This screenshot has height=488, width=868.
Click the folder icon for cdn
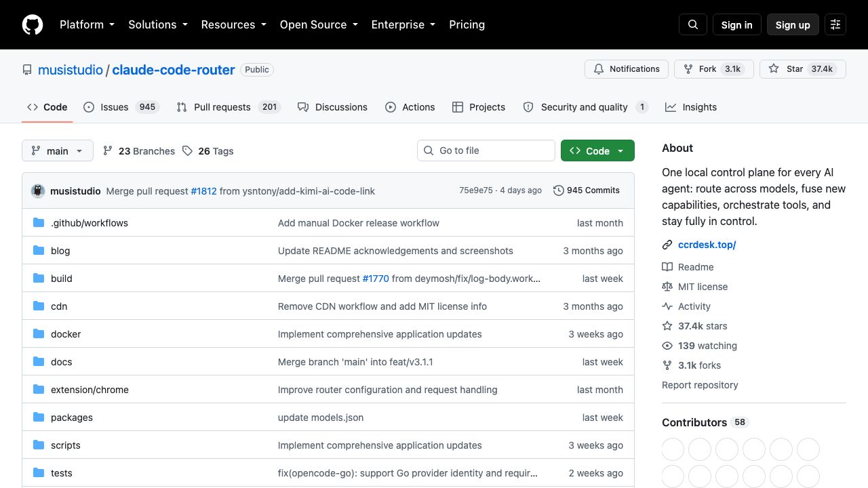point(39,306)
